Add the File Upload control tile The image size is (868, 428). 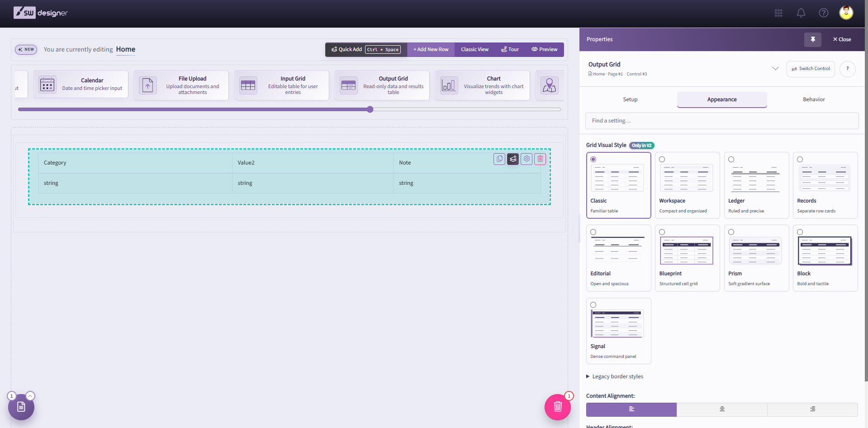[181, 85]
